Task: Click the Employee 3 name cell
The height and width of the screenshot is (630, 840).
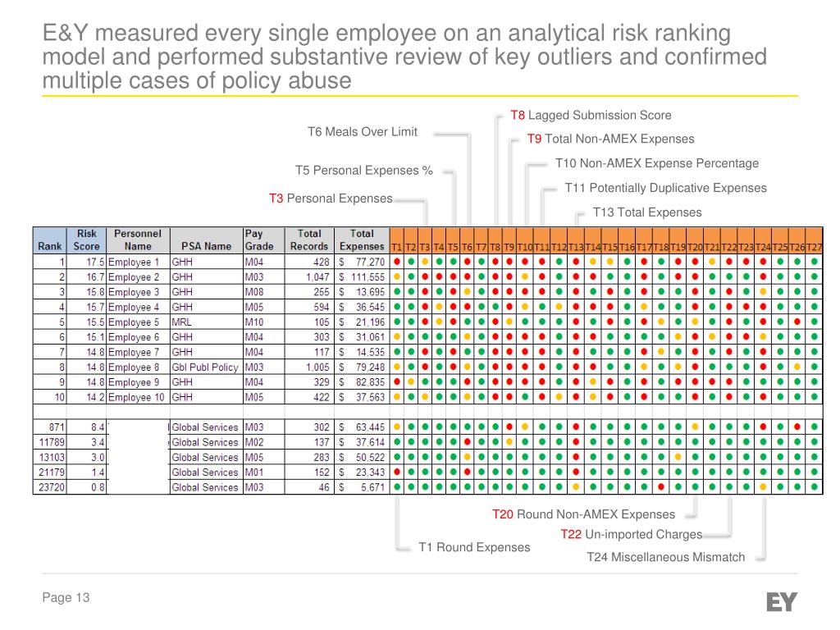Action: (x=138, y=292)
